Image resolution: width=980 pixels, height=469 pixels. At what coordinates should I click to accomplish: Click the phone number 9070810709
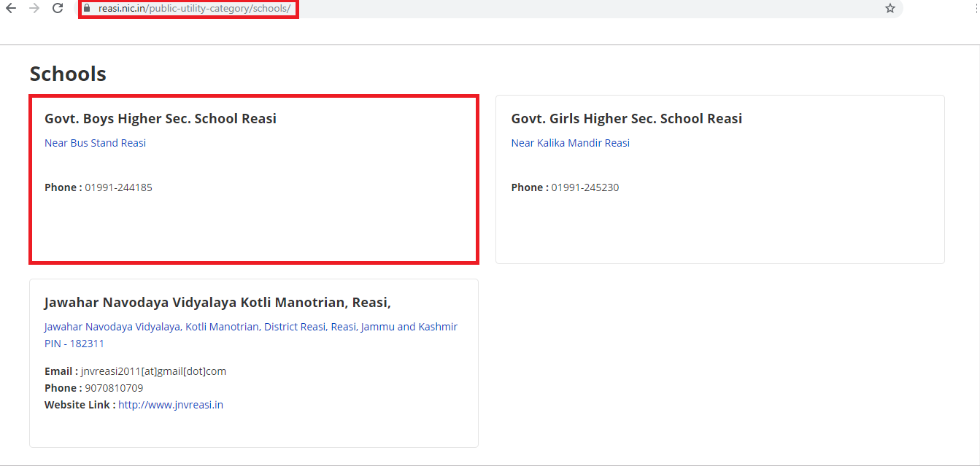tap(114, 388)
